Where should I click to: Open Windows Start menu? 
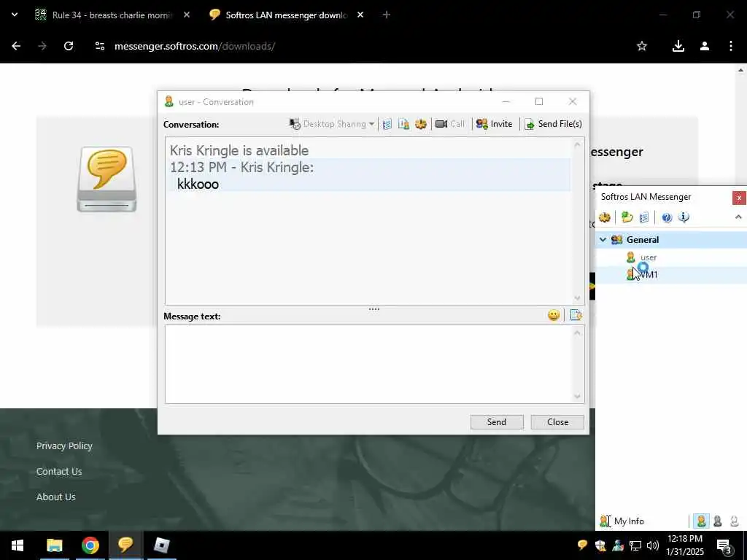point(18,545)
